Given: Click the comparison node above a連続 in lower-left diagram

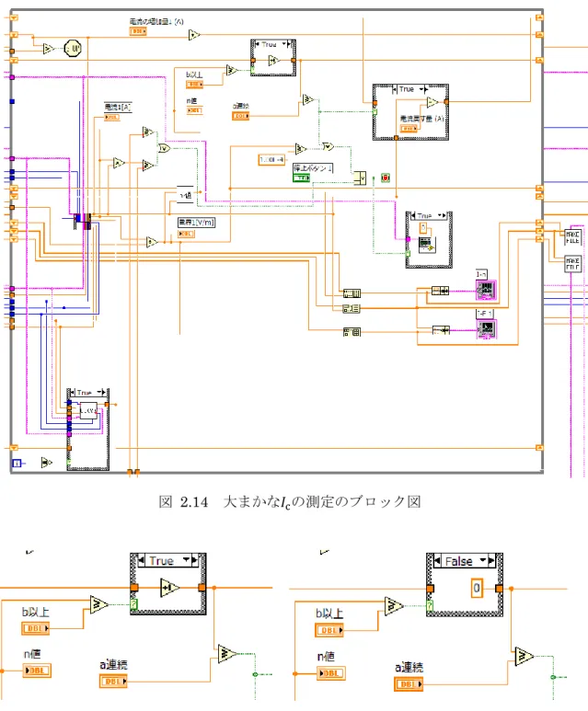Looking at the screenshot, I should pos(227,654).
